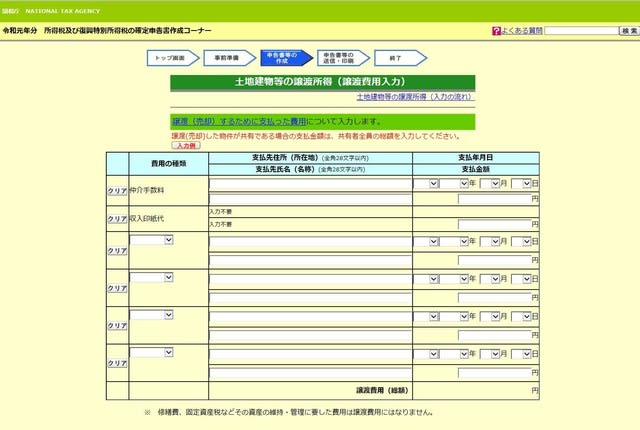This screenshot has width=640, height=430.
Task: Click 仲介手数料 payee address field
Action: [310, 184]
